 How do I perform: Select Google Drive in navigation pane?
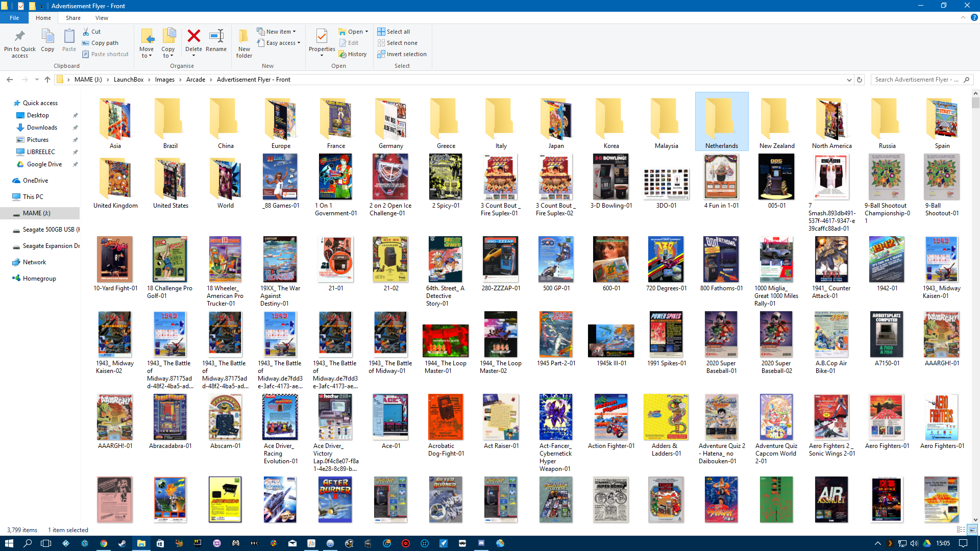pos(44,164)
